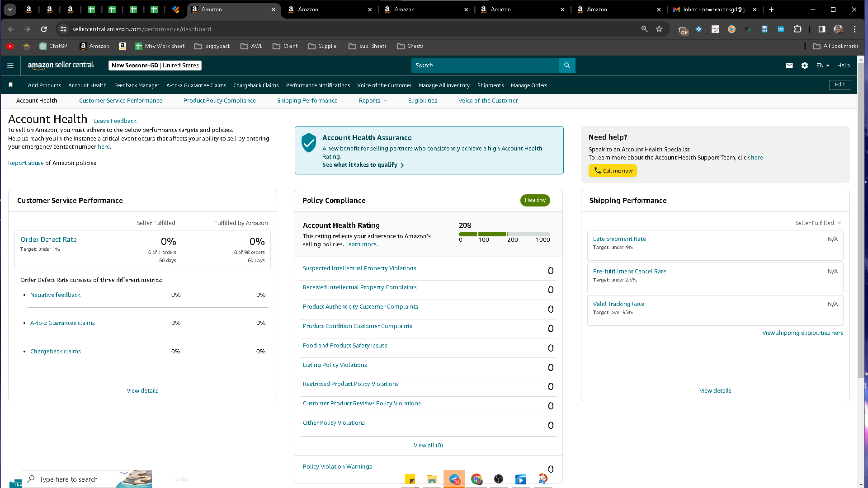Open the YouTube bookmark icon
The image size is (868, 488).
[x=10, y=46]
